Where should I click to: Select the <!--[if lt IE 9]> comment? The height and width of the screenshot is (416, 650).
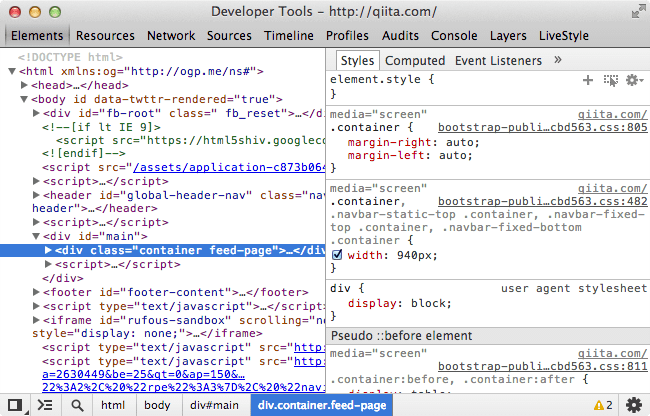(x=101, y=127)
